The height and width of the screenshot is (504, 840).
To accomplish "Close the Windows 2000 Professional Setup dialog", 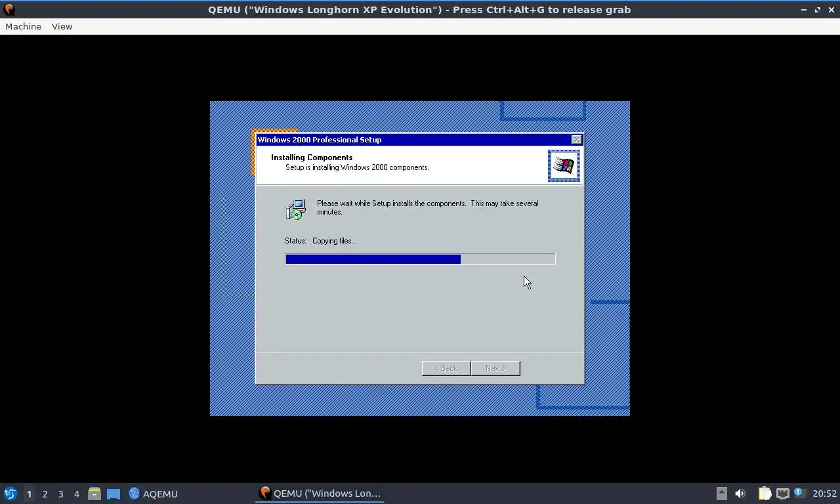I will (x=576, y=140).
